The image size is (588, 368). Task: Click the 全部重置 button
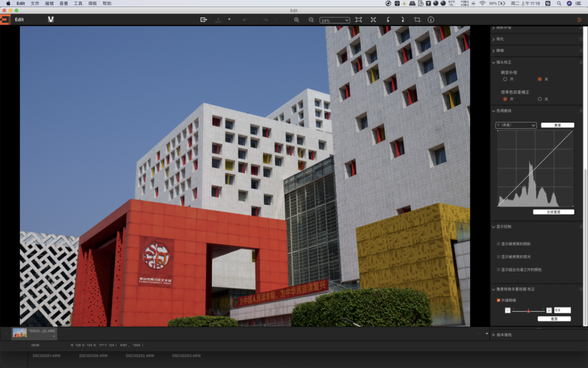(x=554, y=212)
